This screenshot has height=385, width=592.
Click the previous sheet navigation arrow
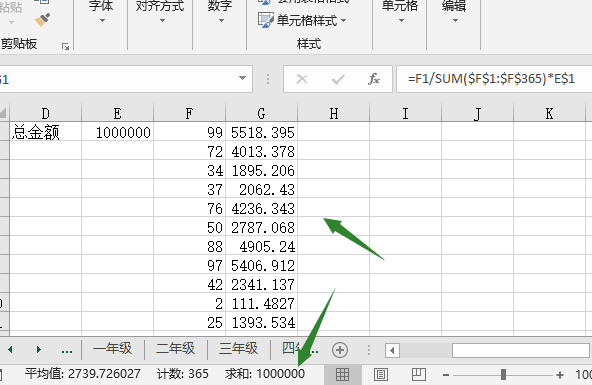[10, 350]
